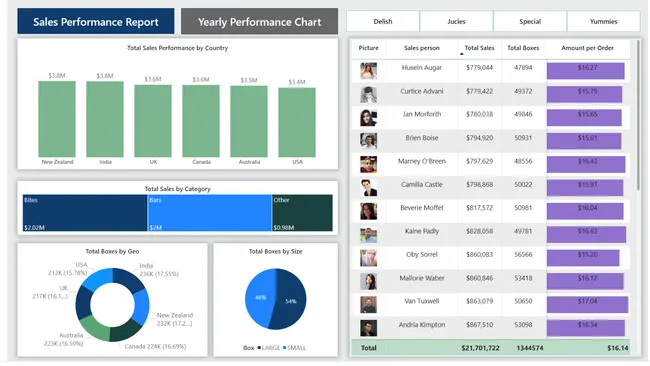Select Curtice Advani's profile picture
Screen dimensions: 650x366
(x=369, y=95)
